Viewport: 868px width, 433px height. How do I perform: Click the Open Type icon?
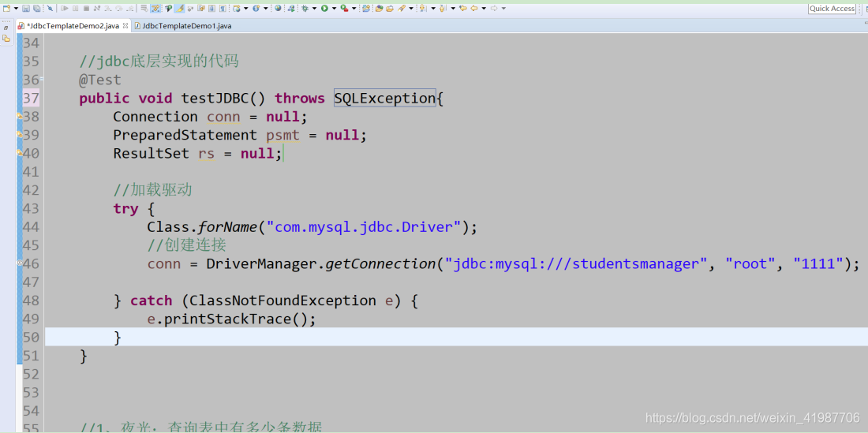[x=380, y=9]
